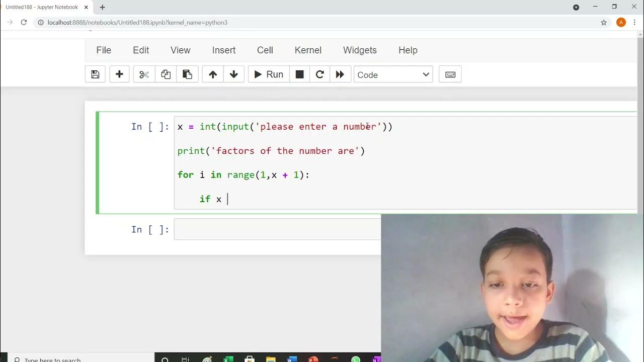Open the File menu
The height and width of the screenshot is (362, 644).
[x=104, y=50]
